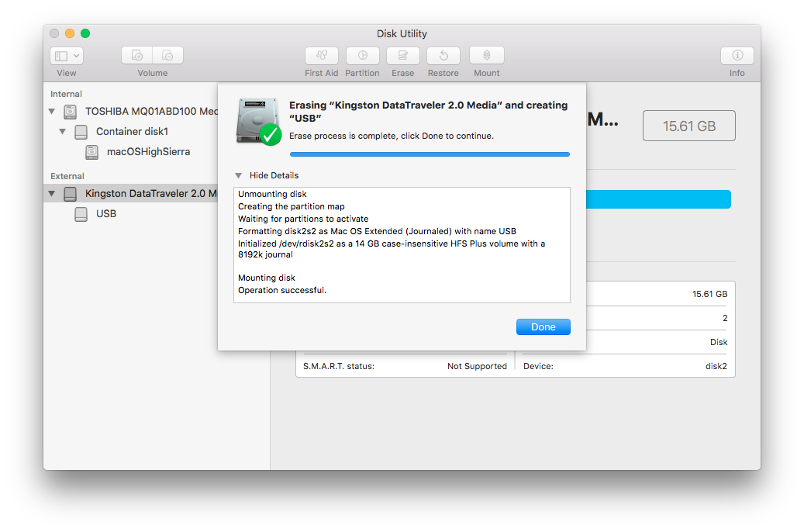Click the blue disk usage bar
This screenshot has width=804, height=532.
(x=658, y=199)
